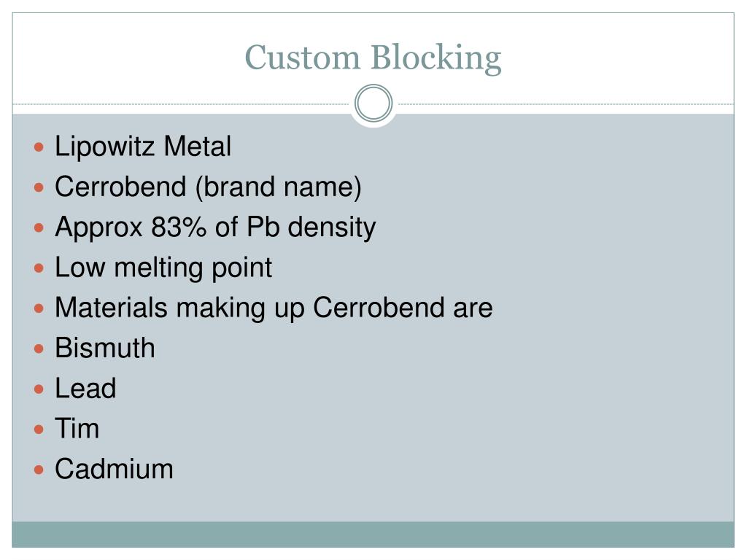Click the bullet dot beside 'Cadmium'
The width and height of the screenshot is (747, 560).
pos(39,469)
